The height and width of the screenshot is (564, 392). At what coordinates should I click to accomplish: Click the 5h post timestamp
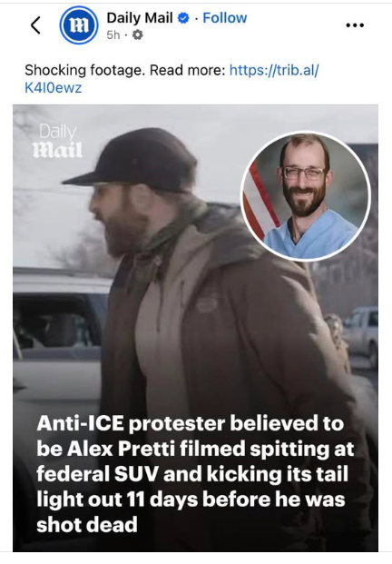point(113,35)
